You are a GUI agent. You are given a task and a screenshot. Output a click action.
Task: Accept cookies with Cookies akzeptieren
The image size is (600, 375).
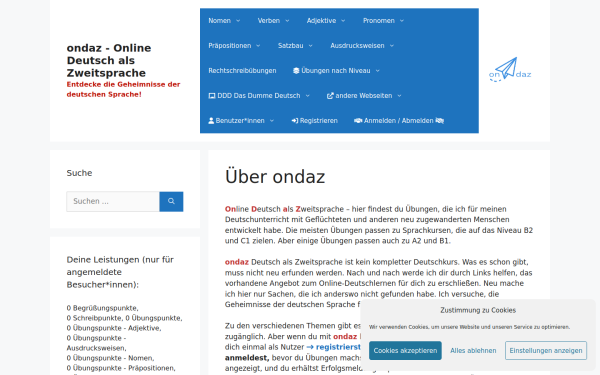click(x=405, y=351)
